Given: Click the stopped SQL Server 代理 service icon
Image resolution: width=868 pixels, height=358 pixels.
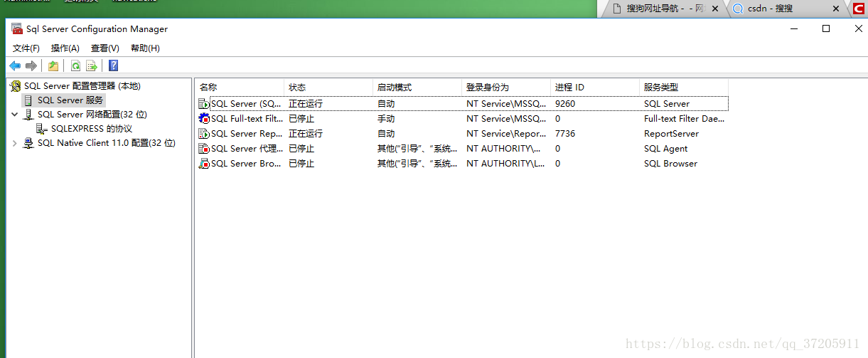Looking at the screenshot, I should click(x=204, y=149).
